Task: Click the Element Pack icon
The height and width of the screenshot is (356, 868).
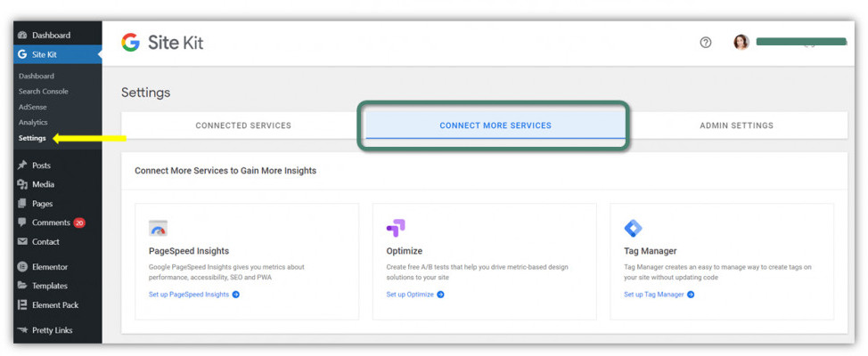Action: tap(22, 304)
